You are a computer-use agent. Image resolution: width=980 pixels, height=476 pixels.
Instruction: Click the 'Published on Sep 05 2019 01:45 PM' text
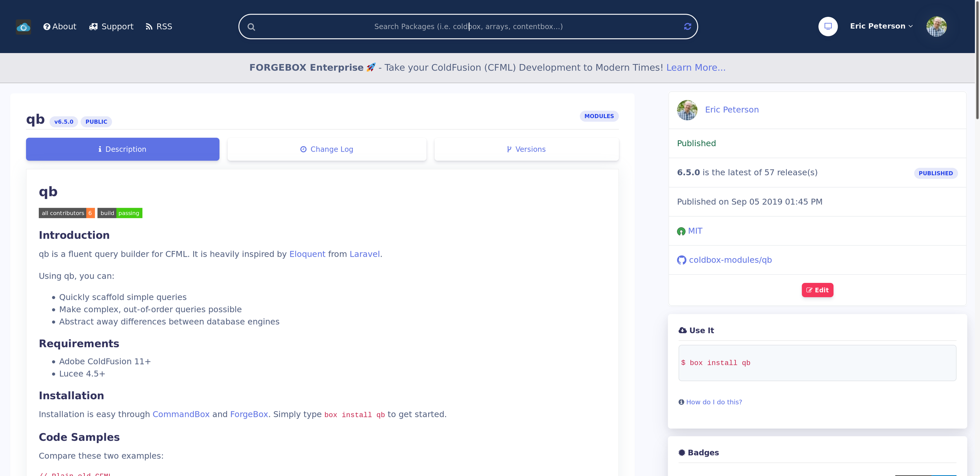point(750,202)
